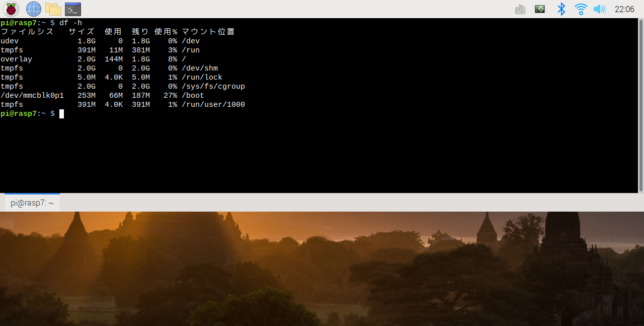Click the 11M used value
Image resolution: width=644 pixels, height=326 pixels.
point(116,50)
